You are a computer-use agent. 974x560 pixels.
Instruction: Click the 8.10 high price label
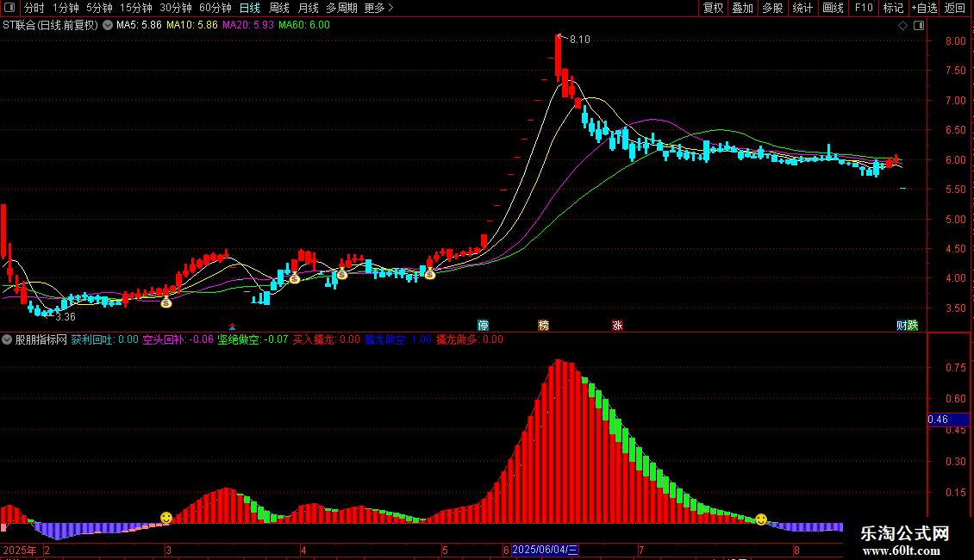coord(579,40)
